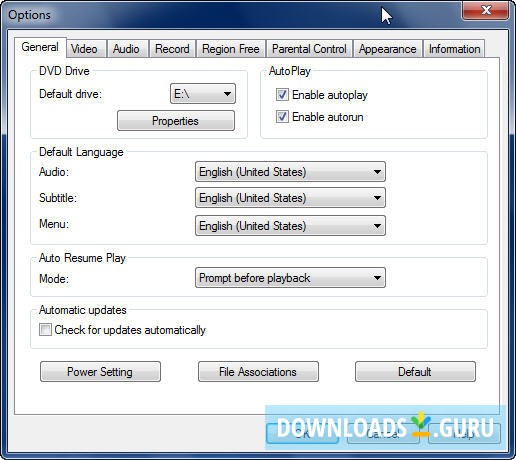
Task: Open the Video tab
Action: click(x=86, y=49)
